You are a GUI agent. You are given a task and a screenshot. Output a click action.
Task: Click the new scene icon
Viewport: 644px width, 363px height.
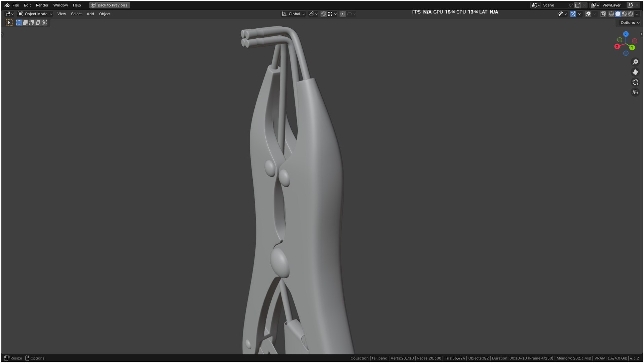[578, 5]
